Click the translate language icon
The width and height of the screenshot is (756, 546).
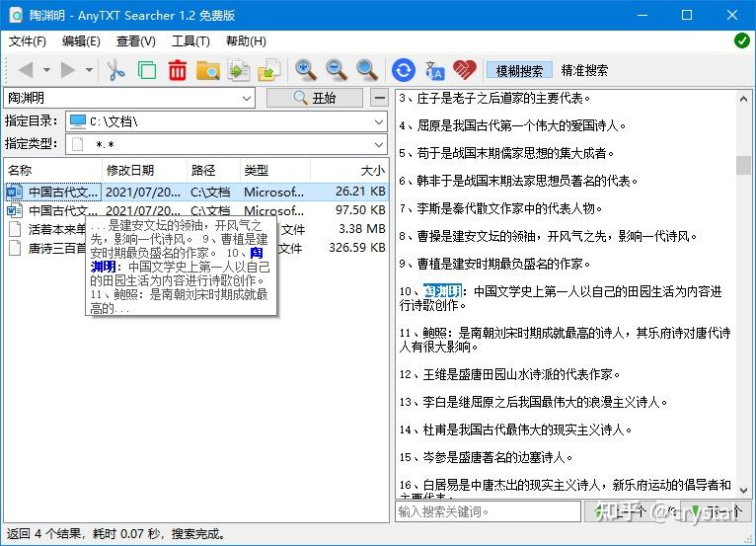coord(434,70)
